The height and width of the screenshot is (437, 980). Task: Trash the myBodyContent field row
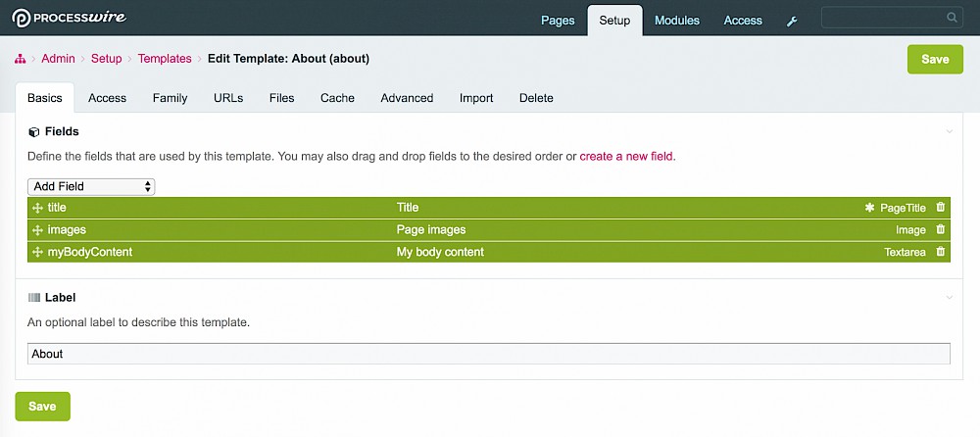940,252
